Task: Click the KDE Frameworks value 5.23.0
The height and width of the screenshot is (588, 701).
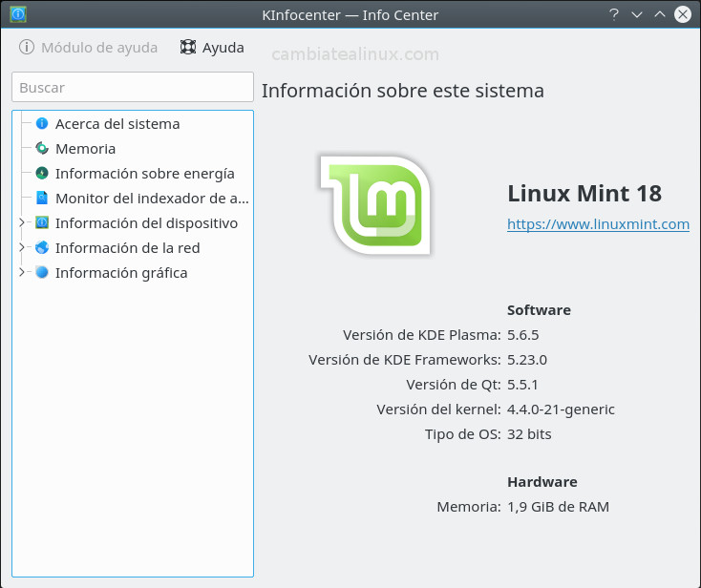Action: (526, 360)
